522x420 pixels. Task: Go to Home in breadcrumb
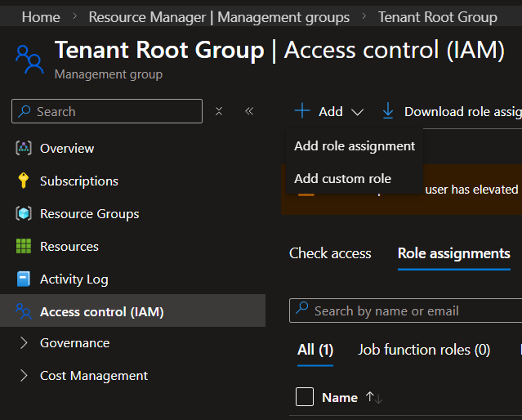[41, 17]
